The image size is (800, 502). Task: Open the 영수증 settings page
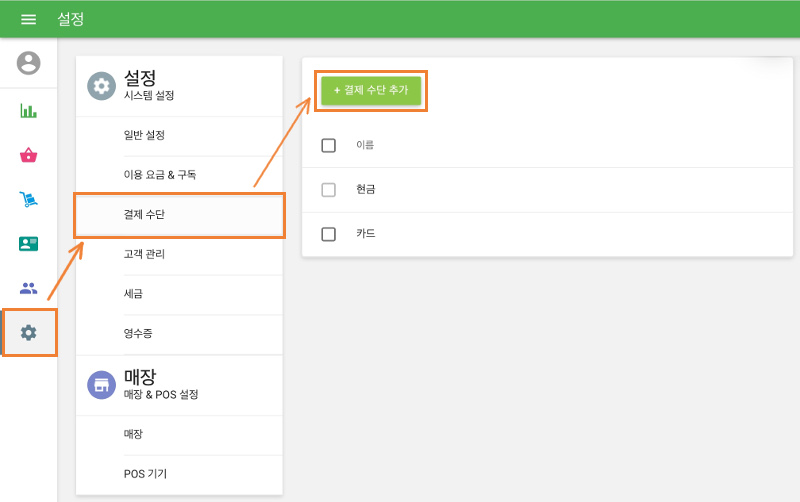pyautogui.click(x=138, y=333)
